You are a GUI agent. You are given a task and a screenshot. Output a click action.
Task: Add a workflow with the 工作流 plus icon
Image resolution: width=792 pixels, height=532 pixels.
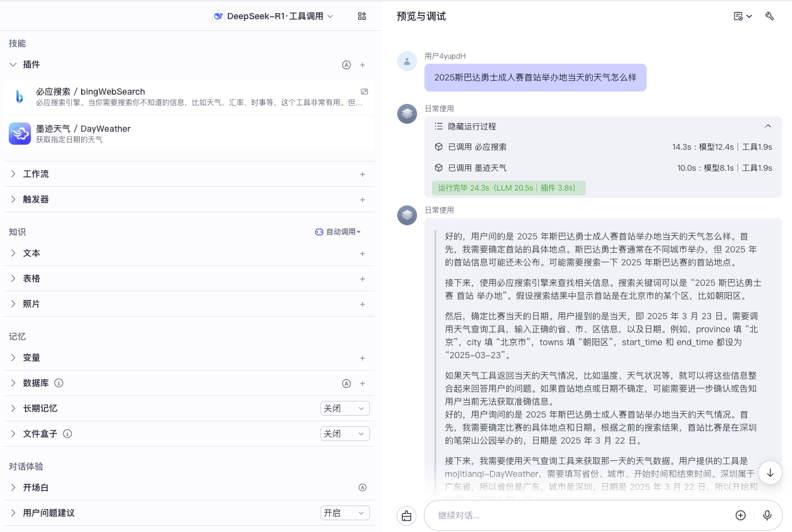(x=363, y=174)
